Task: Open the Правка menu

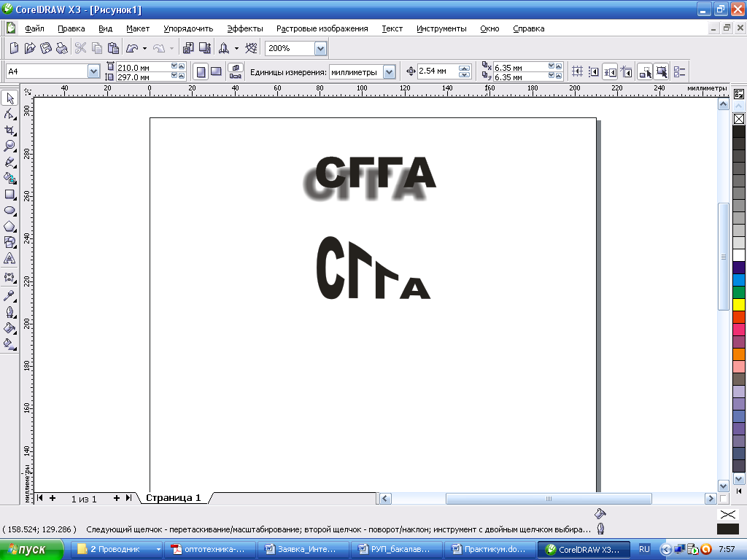Action: [x=71, y=28]
